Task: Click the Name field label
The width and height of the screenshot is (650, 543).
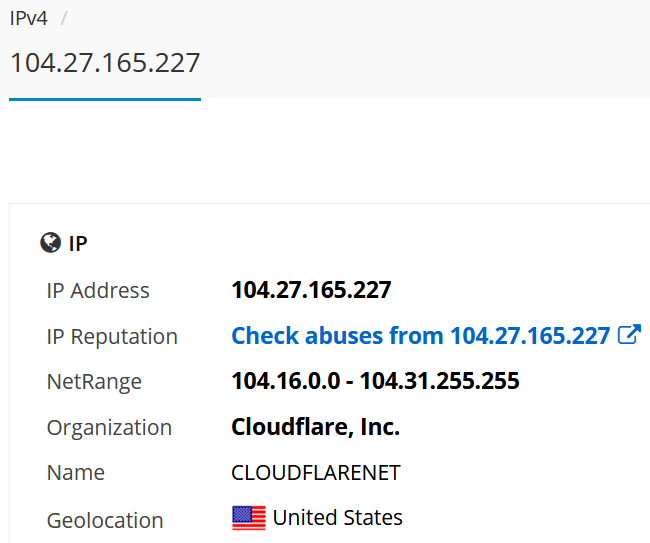Action: [x=76, y=473]
